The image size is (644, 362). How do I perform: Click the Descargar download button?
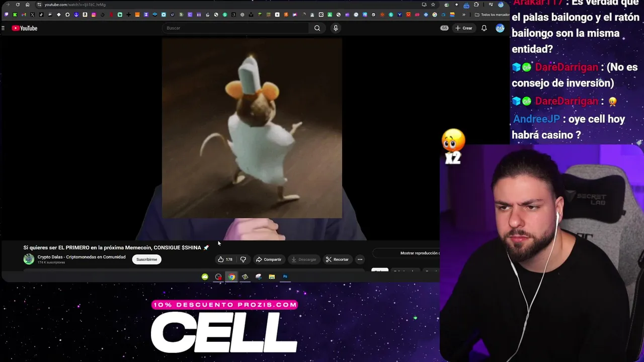tap(303, 259)
